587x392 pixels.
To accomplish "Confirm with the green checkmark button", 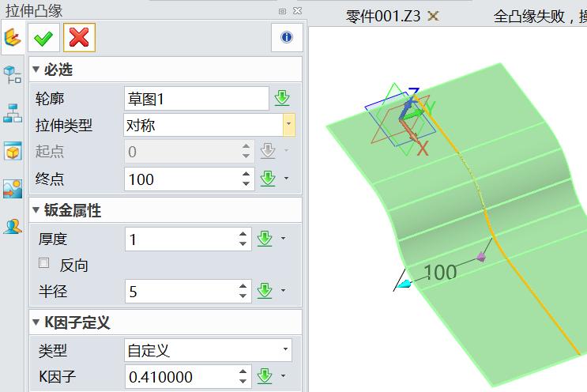I will click(x=43, y=37).
